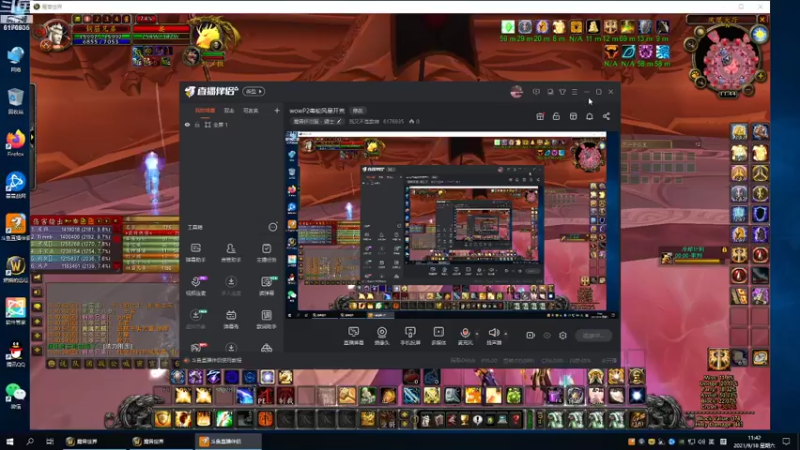Zoom in the WoW minimap with plus button
The image size is (800, 450).
pyautogui.click(x=761, y=77)
